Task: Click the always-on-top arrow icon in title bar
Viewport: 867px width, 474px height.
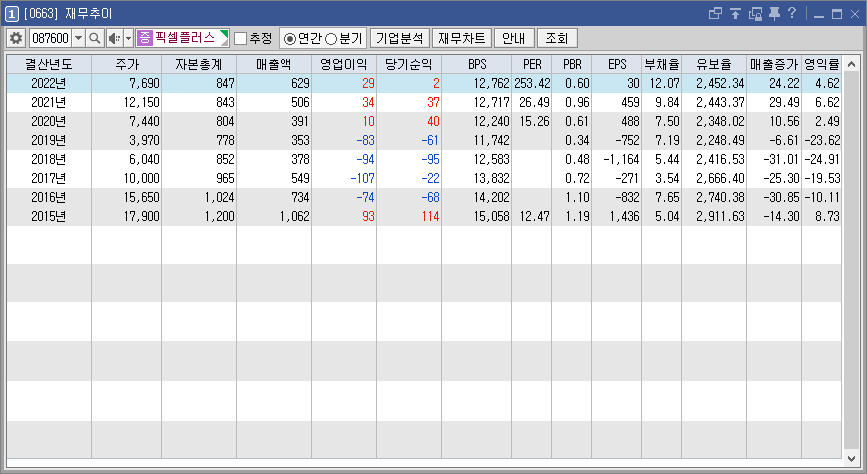Action: click(735, 13)
